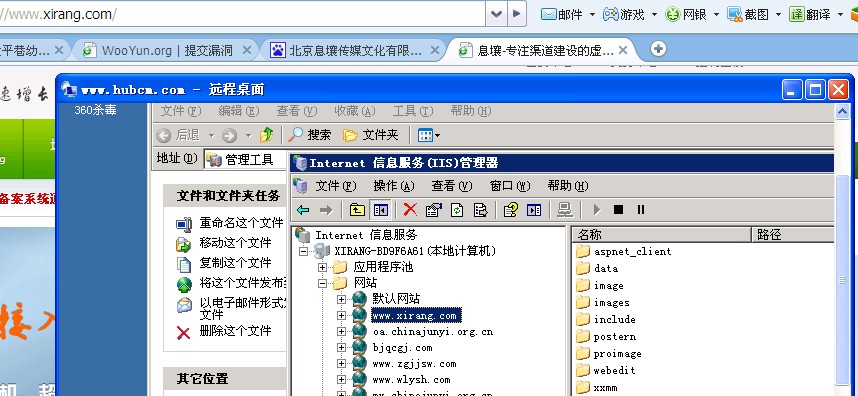Click the 路径 column header
The height and width of the screenshot is (396, 858).
tap(792, 235)
